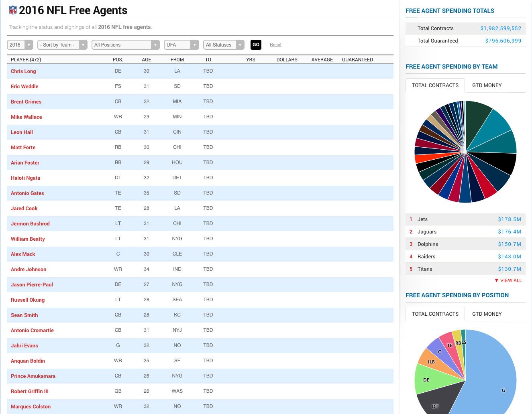The height and width of the screenshot is (414, 532).
Task: Open Brent Grimes player page
Action: (26, 101)
